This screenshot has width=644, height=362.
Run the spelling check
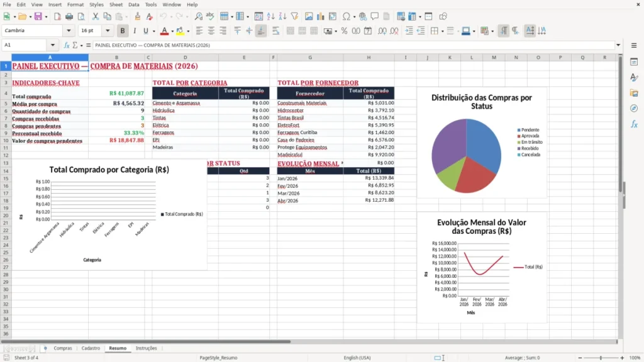tap(210, 16)
